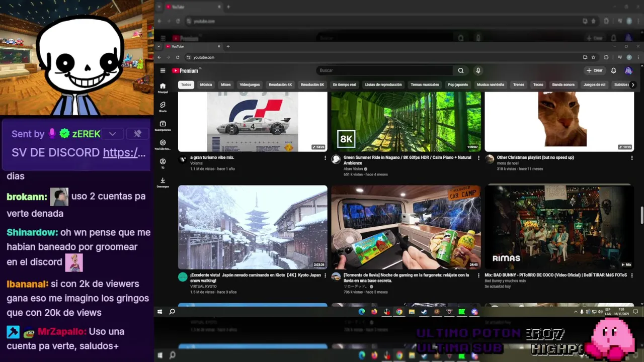
Task: Open options for Tormenta de lluvia video
Action: (x=478, y=276)
